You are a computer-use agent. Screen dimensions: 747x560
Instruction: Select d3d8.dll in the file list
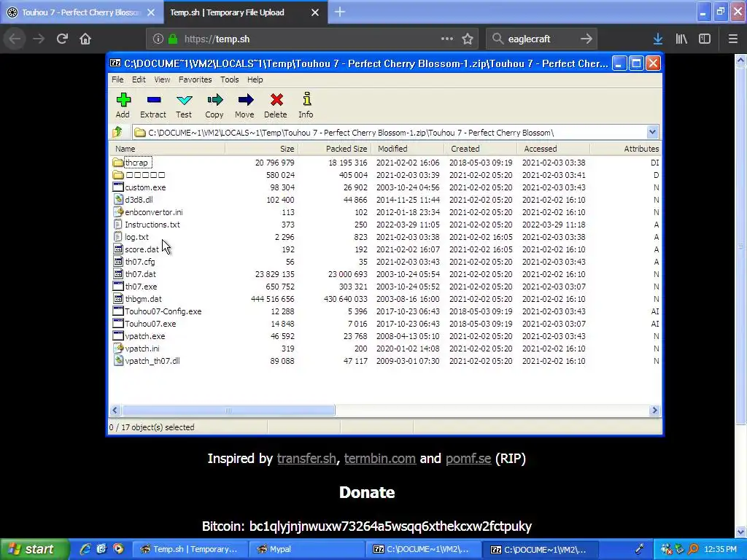139,200
